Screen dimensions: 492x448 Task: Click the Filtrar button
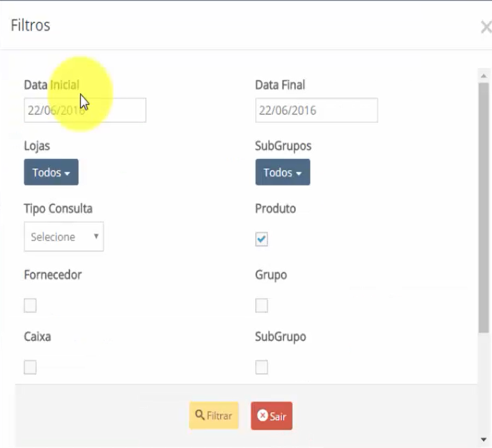click(214, 415)
